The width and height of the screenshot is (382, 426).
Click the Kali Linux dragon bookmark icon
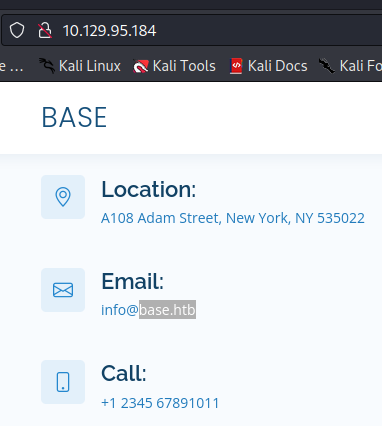47,66
